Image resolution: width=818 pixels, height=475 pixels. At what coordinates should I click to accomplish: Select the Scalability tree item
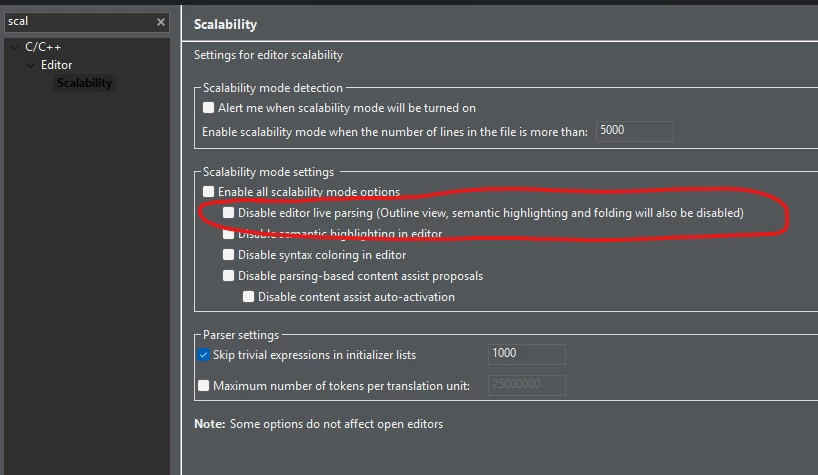tap(84, 83)
